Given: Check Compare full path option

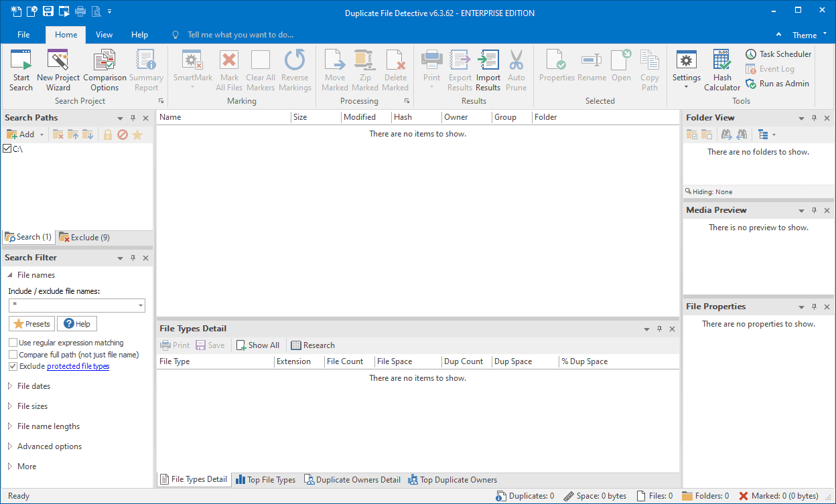Looking at the screenshot, I should coord(13,355).
